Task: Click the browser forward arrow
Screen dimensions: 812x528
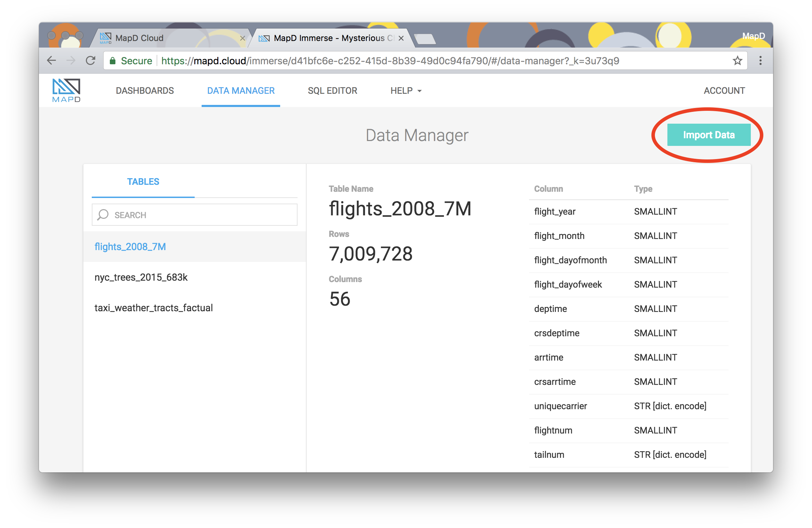Action: (71, 60)
